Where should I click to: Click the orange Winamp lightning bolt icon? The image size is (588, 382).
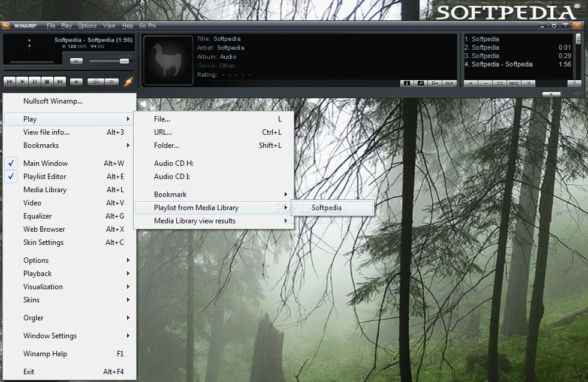click(x=128, y=81)
